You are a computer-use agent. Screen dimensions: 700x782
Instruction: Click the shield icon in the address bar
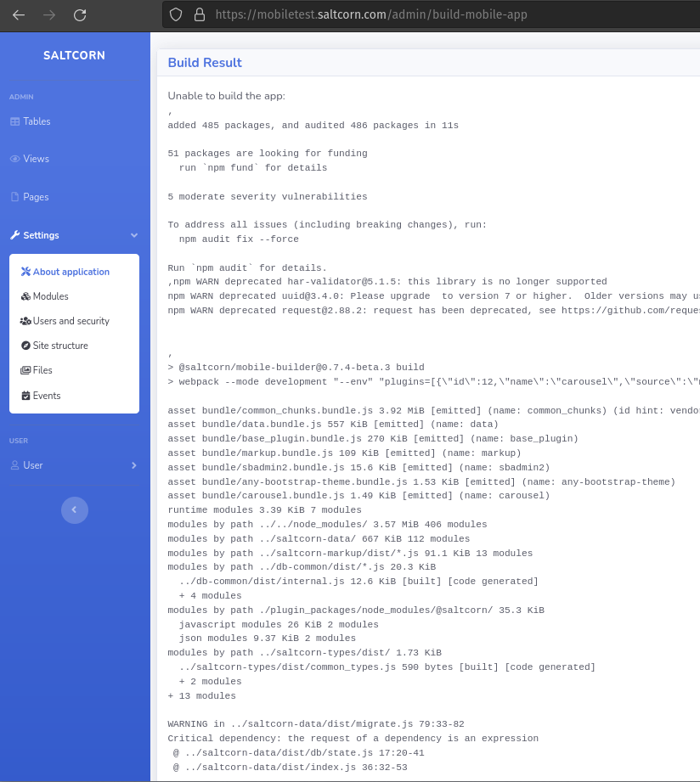click(x=177, y=14)
